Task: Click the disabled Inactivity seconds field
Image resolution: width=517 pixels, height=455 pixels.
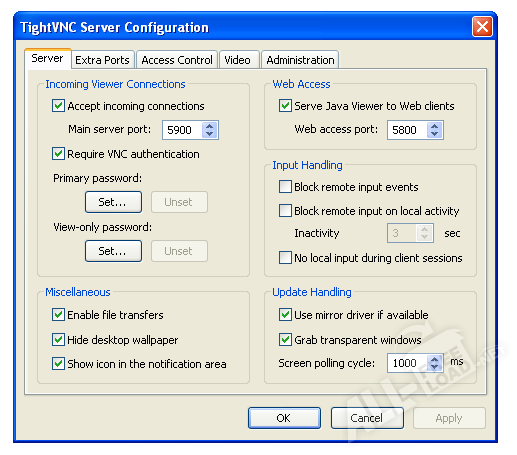Action: [402, 233]
